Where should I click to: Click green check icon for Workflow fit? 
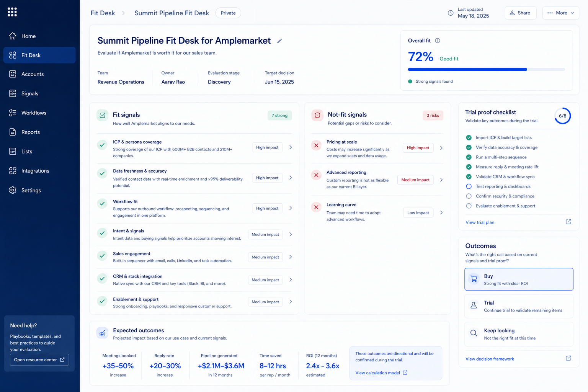coord(102,204)
